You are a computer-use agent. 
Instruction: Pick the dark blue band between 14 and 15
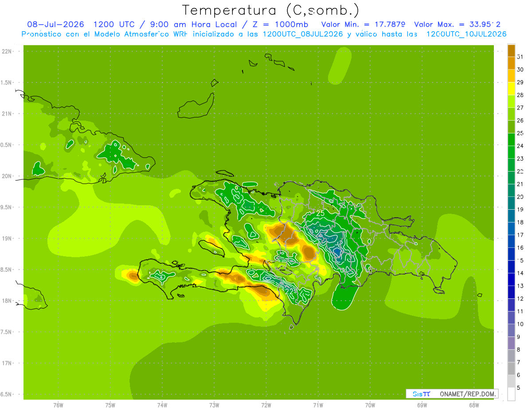tap(511, 267)
